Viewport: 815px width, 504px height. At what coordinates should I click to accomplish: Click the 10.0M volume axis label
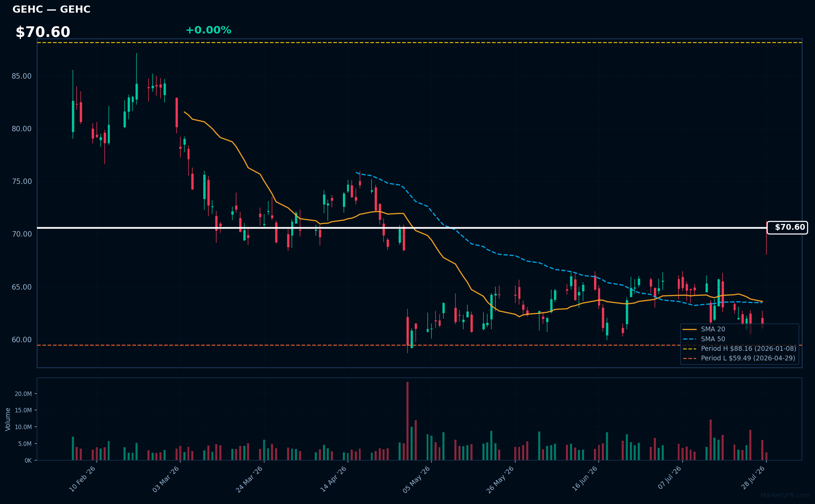23,427
